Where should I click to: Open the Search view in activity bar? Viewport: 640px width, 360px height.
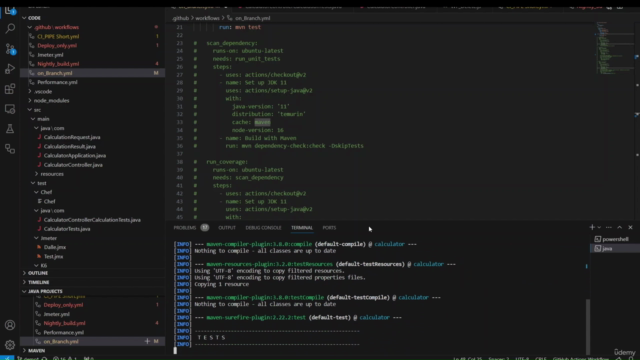pos(10,29)
